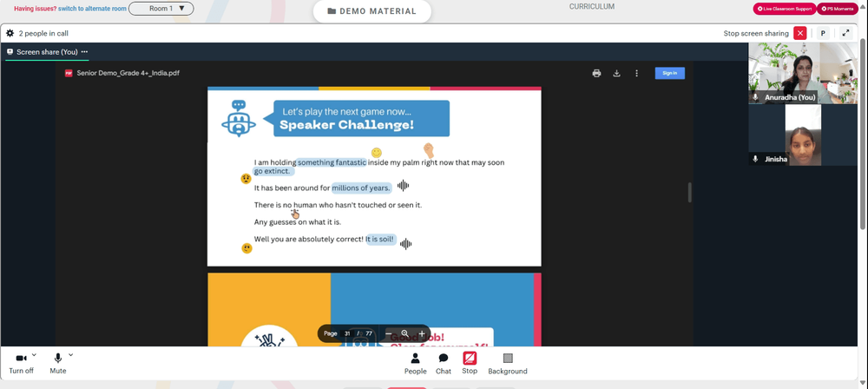This screenshot has width=868, height=389.
Task: Expand camera options chevron
Action: click(34, 354)
